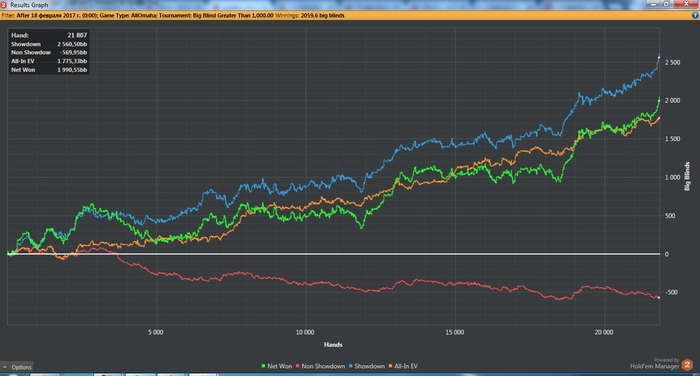
Task: Click the -500 y-axis label
Action: tap(671, 292)
